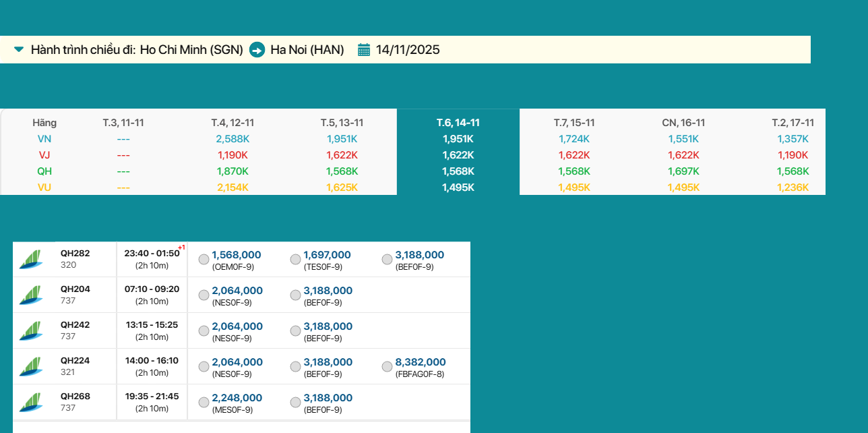
Task: Click the Bamboo Airways logo for flight QH242
Action: point(30,331)
